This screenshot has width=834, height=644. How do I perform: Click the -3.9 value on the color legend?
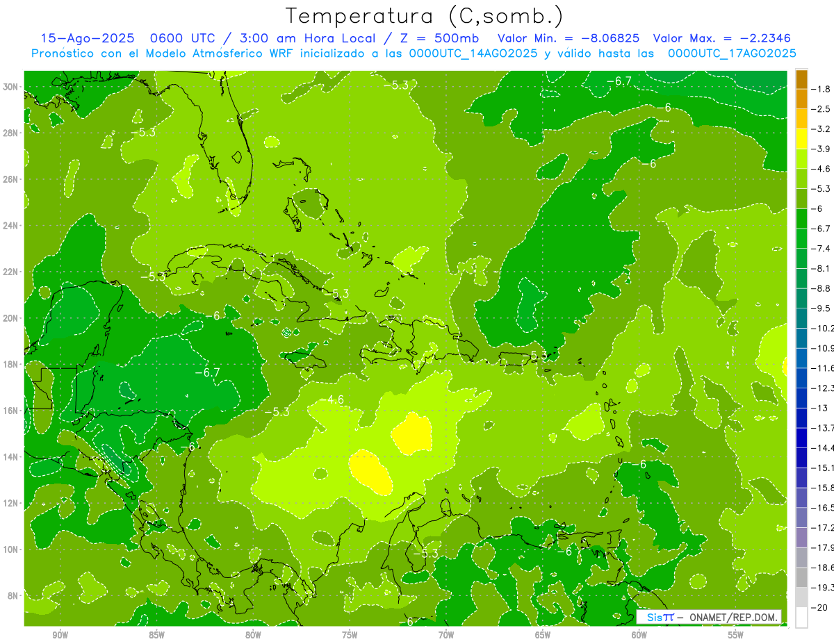(821, 149)
